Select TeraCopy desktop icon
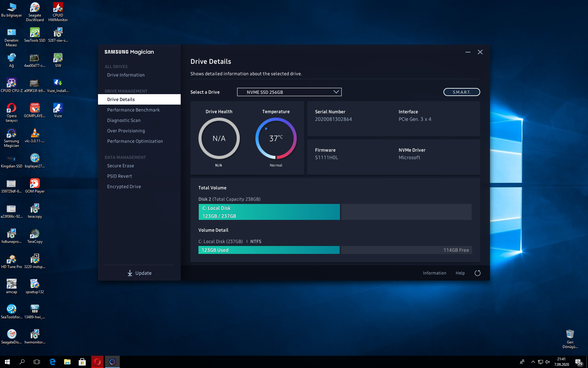This screenshot has width=588, height=368. [35, 236]
